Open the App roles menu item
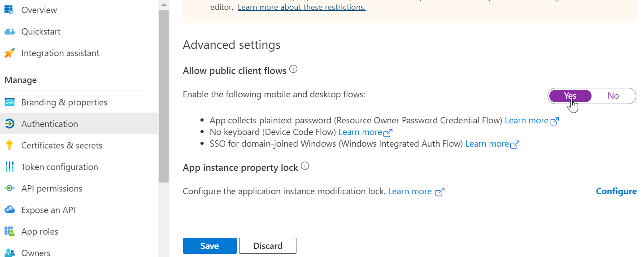This screenshot has height=257, width=644. click(x=39, y=231)
